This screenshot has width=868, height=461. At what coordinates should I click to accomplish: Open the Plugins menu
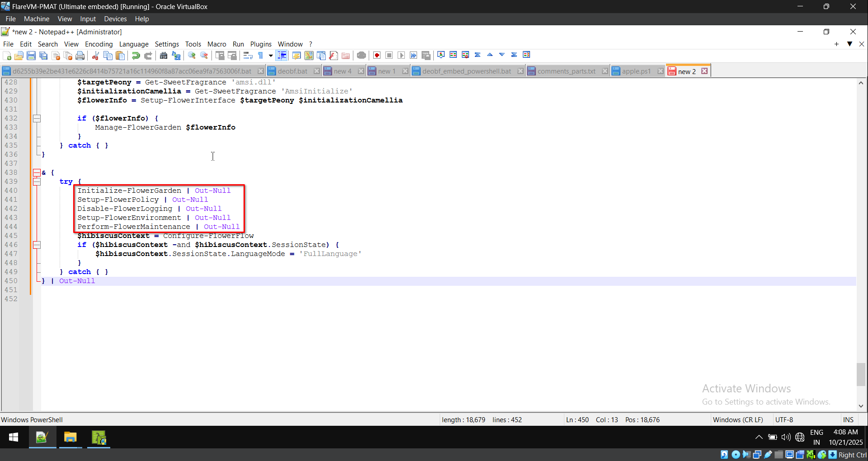click(x=261, y=44)
